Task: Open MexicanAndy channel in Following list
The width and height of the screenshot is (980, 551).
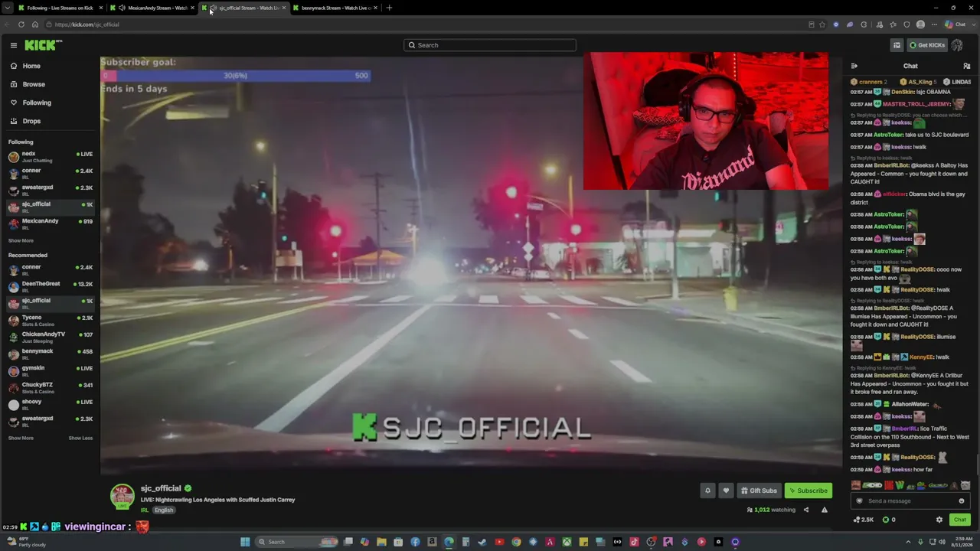Action: 50,224
